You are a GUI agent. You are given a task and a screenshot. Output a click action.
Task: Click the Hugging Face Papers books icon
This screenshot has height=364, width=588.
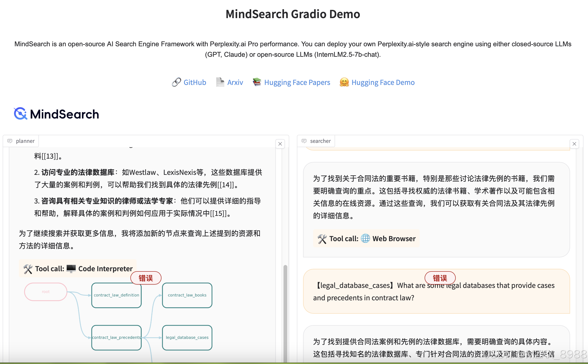pyautogui.click(x=257, y=82)
